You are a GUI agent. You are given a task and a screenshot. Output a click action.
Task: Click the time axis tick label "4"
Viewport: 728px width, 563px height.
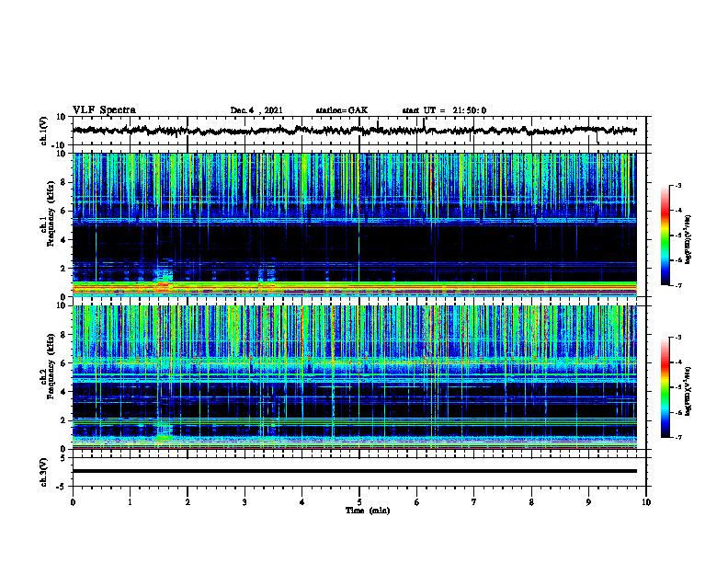[x=302, y=502]
